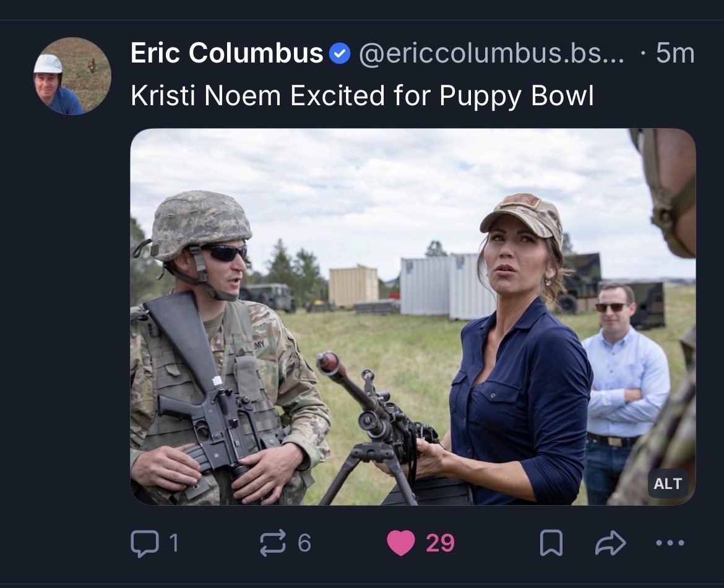Screen dimensions: 724x588
Task: Click the repost count number 6
Action: (304, 543)
